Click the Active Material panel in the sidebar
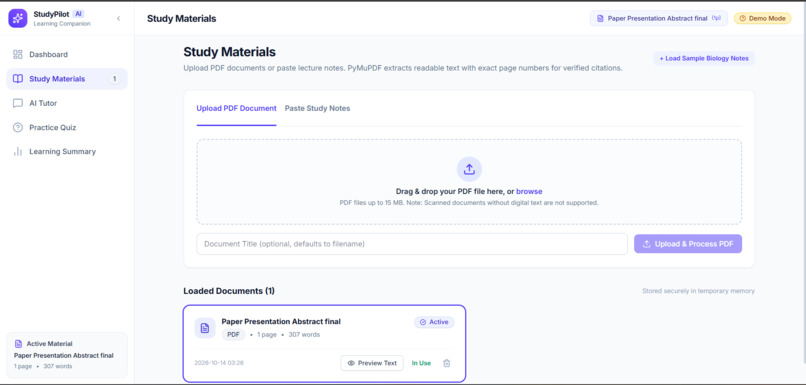Image resolution: width=806 pixels, height=385 pixels. coord(67,355)
